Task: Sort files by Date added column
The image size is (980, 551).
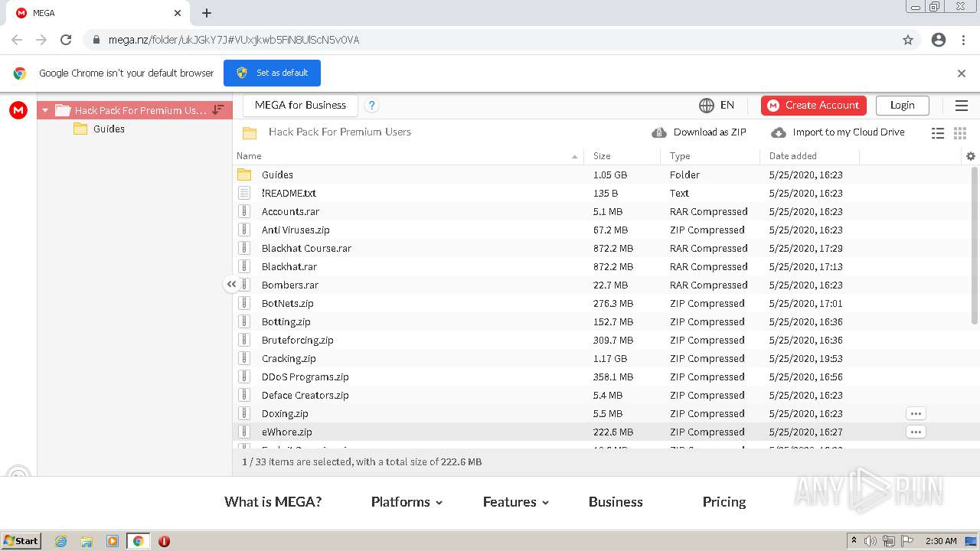Action: [809, 156]
